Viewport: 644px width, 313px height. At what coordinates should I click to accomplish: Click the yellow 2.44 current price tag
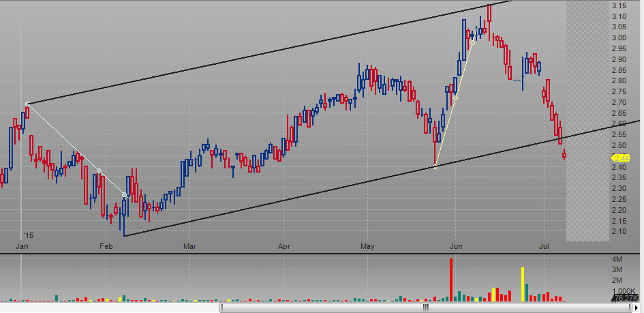click(x=621, y=158)
